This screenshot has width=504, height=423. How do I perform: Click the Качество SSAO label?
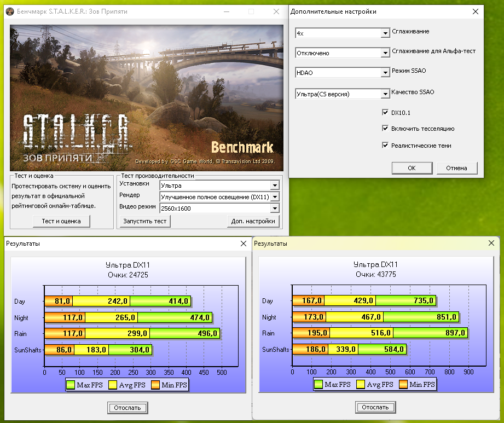[x=413, y=92]
